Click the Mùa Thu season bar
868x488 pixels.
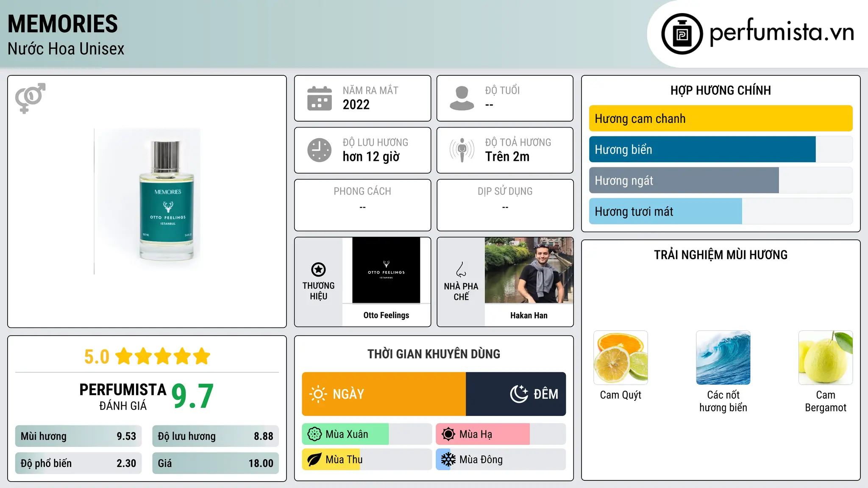(x=367, y=460)
